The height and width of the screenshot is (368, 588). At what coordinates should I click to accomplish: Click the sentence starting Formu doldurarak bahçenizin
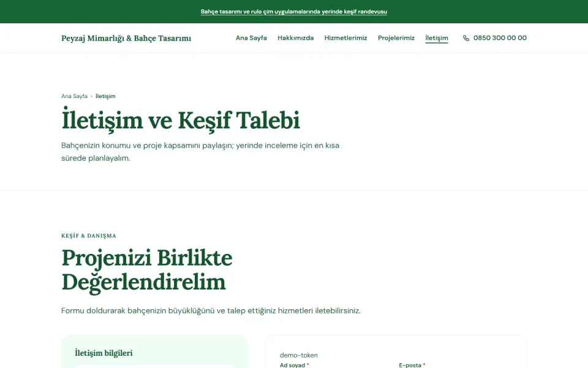(211, 311)
